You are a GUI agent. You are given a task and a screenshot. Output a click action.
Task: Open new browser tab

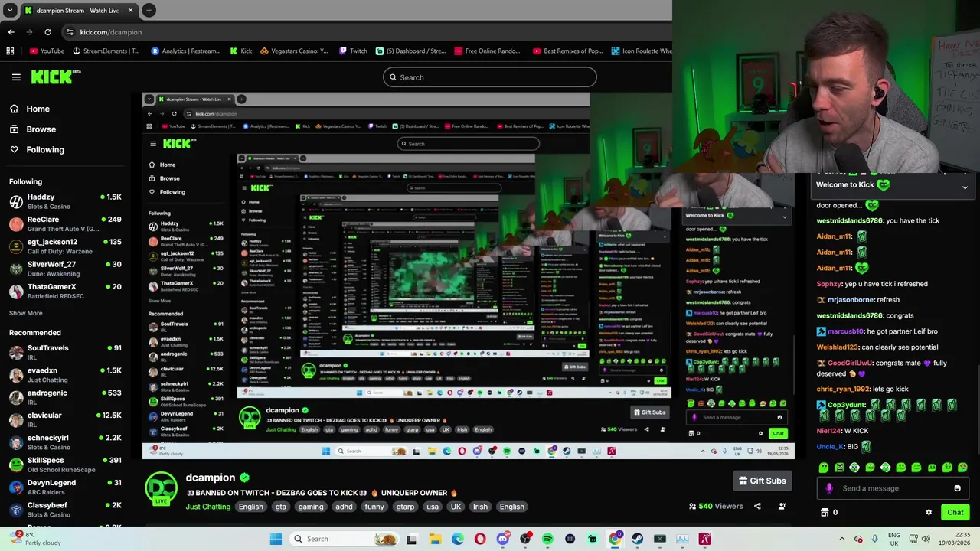[149, 11]
